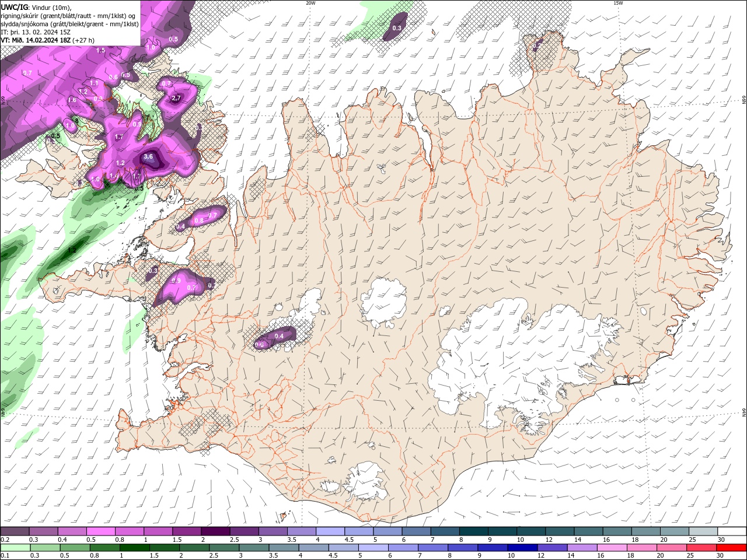Click the '2.7' precipitation value on the map
The image size is (747, 560).
[x=176, y=98]
